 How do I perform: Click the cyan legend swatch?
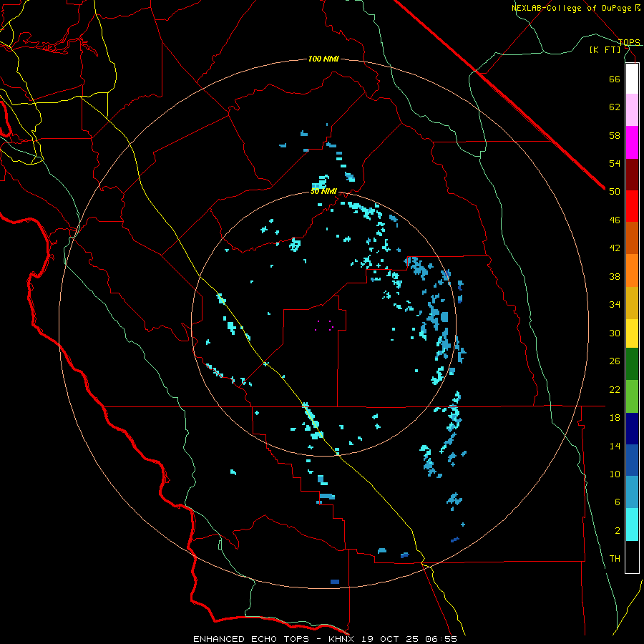(632, 525)
